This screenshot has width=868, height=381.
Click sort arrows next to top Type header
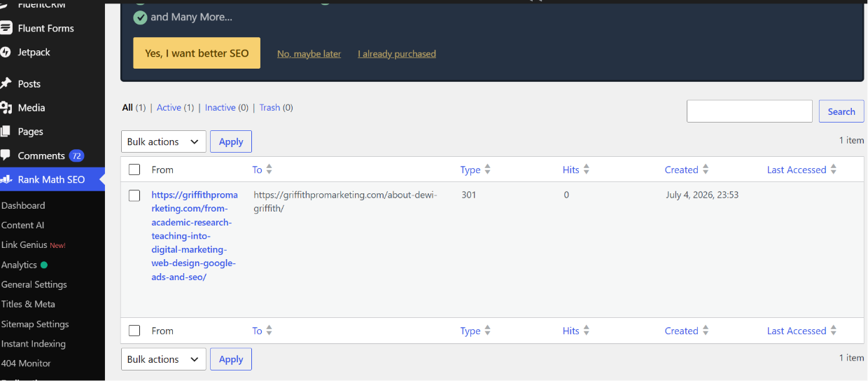click(487, 169)
